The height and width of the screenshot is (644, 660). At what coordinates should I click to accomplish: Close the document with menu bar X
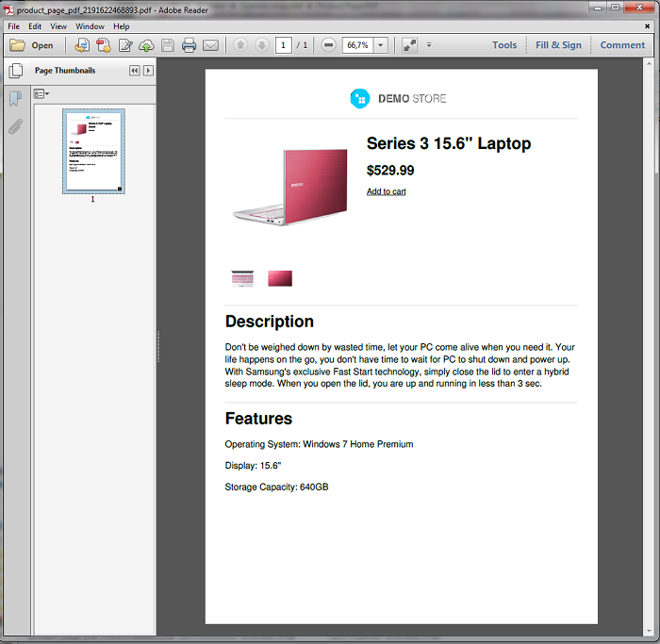coord(647,26)
